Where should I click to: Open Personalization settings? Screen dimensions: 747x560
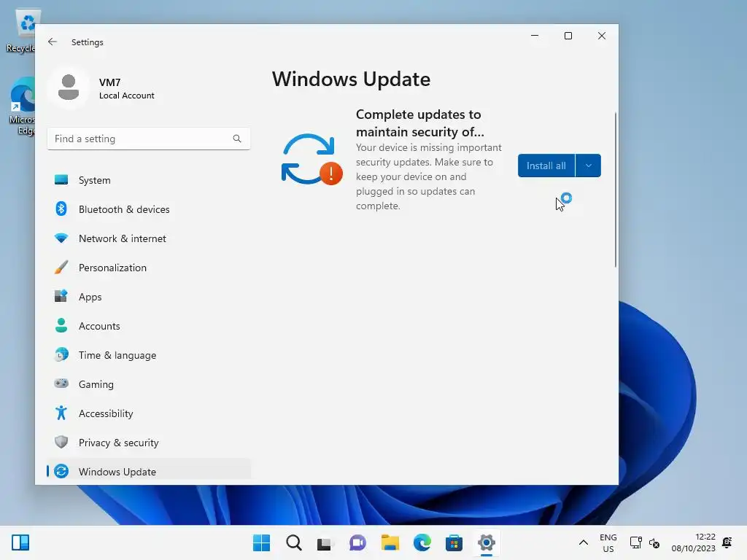(149, 268)
